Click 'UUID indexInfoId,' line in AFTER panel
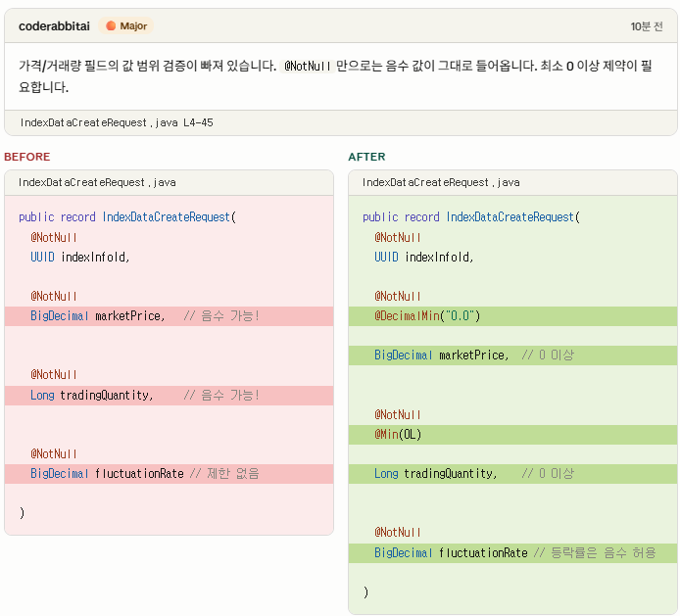The image size is (680, 616). [x=423, y=257]
